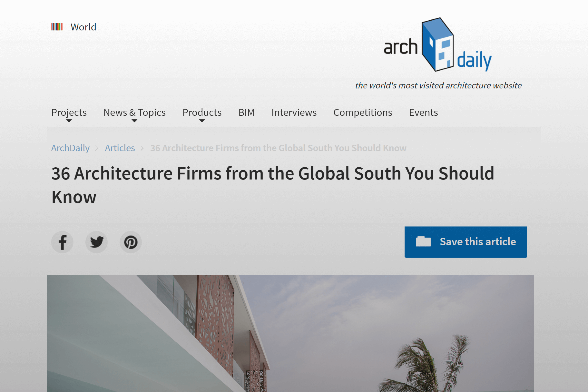This screenshot has width=588, height=392.
Task: Save this article button
Action: point(465,242)
